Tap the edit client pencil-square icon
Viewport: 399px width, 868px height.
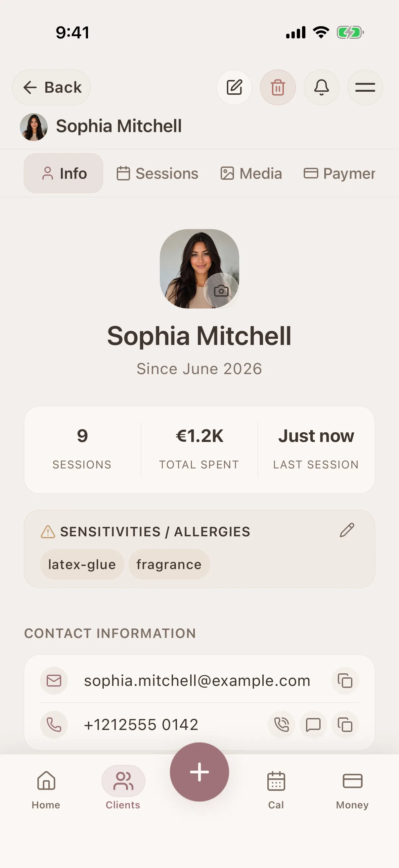(234, 87)
